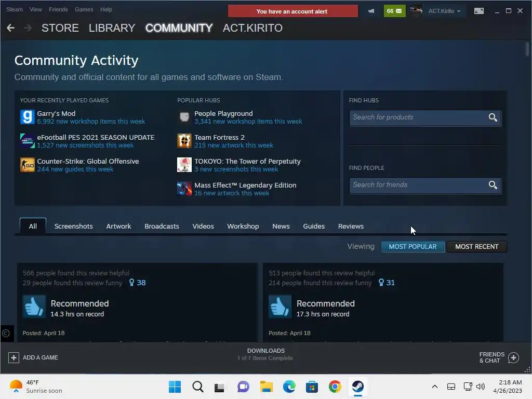Open Windows taskbar search
The image size is (532, 399).
197,387
